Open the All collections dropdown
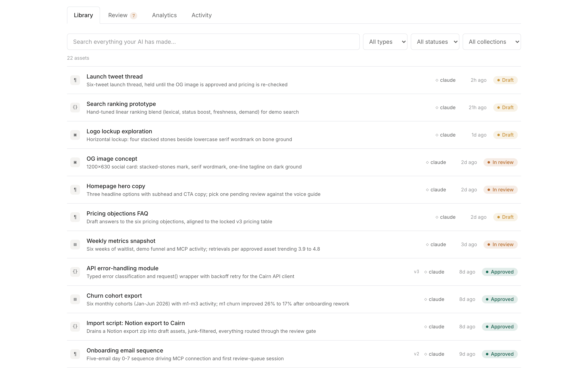The height and width of the screenshot is (368, 588). 492,42
